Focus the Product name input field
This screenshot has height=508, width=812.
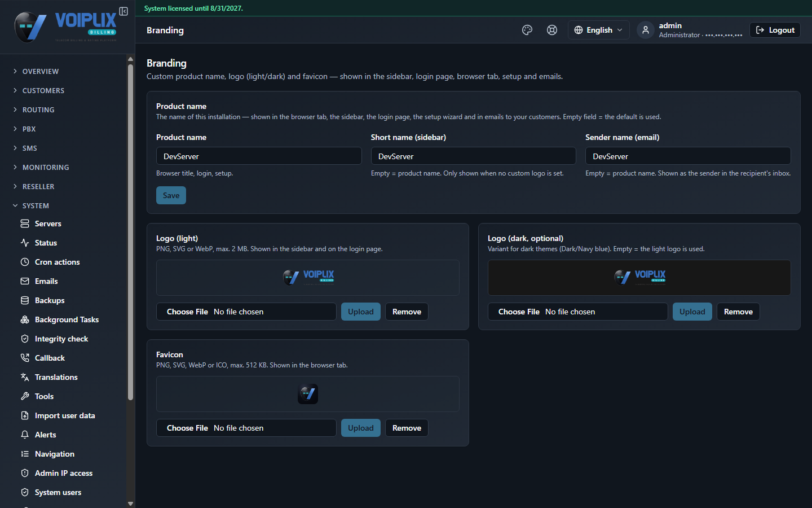pyautogui.click(x=259, y=156)
